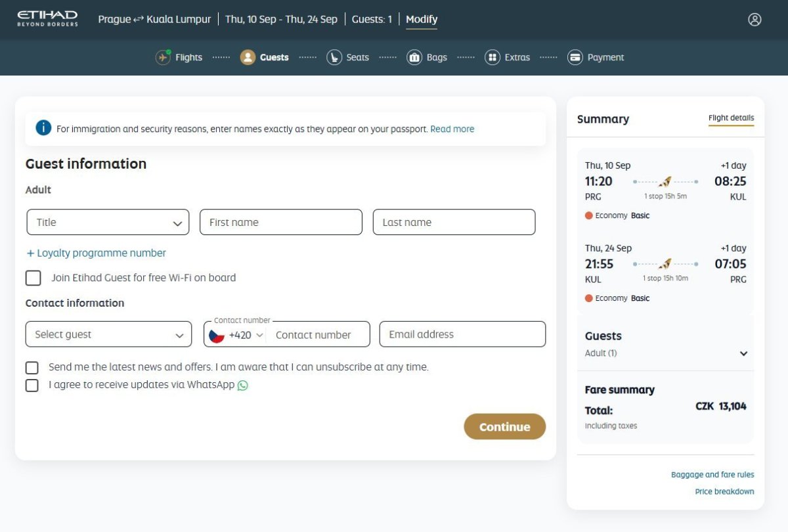
Task: Add a Loyalty programme number
Action: pos(96,253)
